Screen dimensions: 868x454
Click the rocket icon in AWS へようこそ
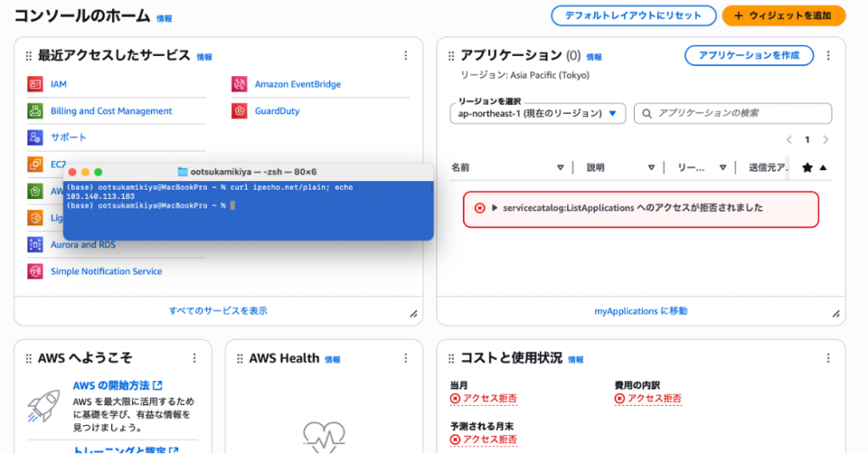coord(44,406)
